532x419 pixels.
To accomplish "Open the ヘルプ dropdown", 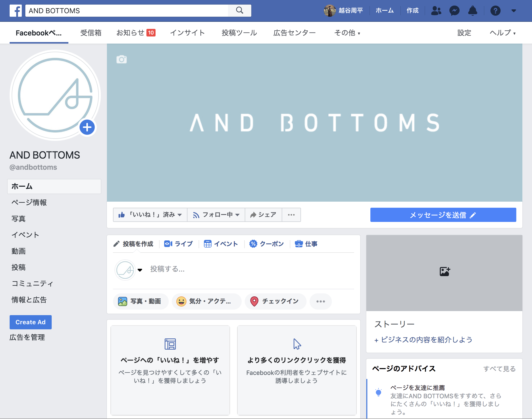I will pyautogui.click(x=503, y=33).
